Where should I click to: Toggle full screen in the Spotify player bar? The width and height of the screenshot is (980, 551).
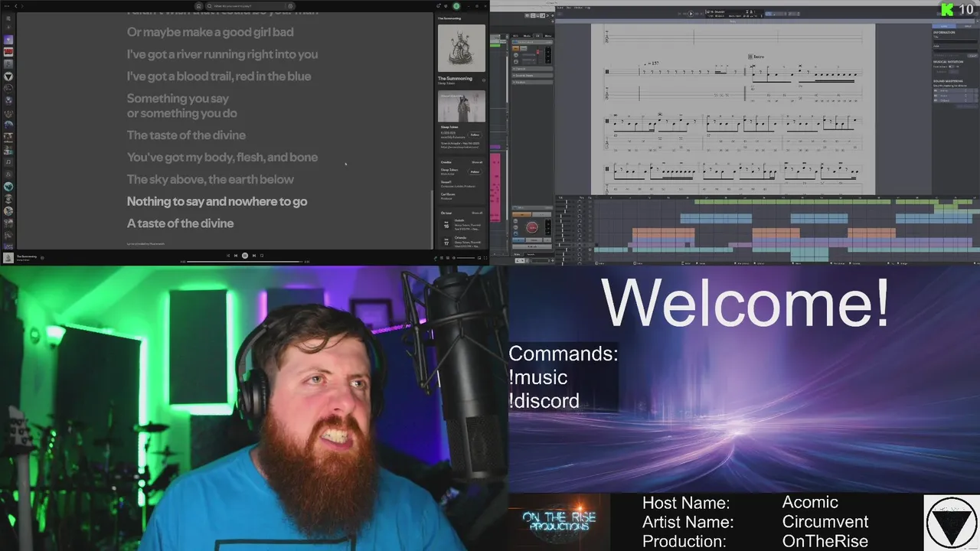[485, 258]
